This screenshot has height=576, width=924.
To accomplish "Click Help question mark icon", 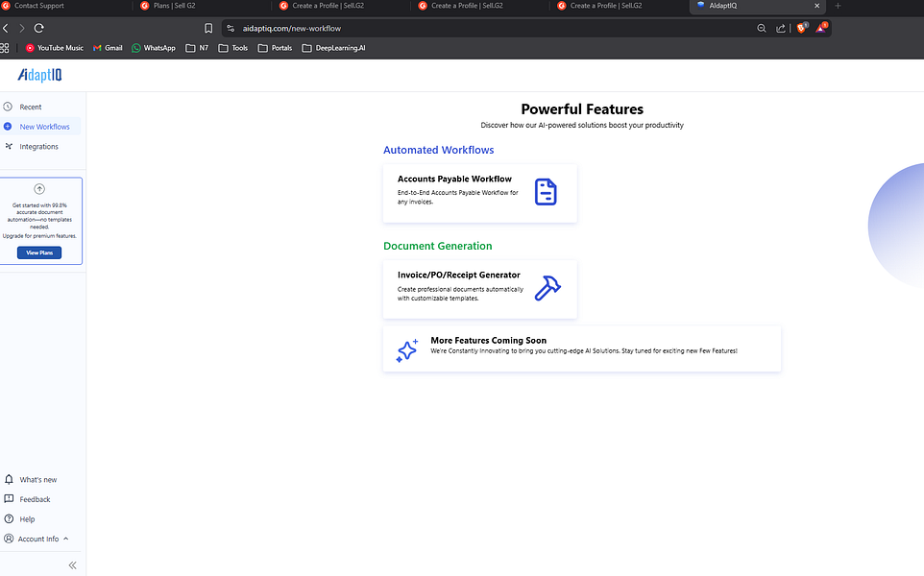I will [x=9, y=518].
